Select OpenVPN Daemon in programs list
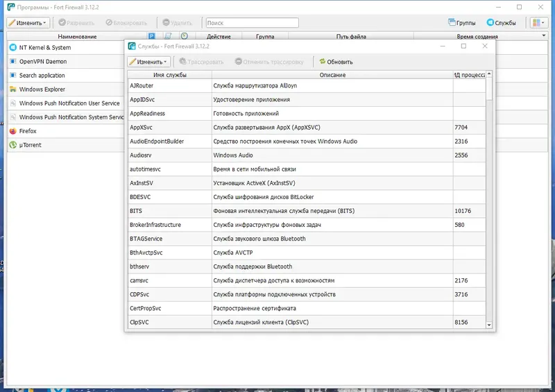 click(x=66, y=61)
